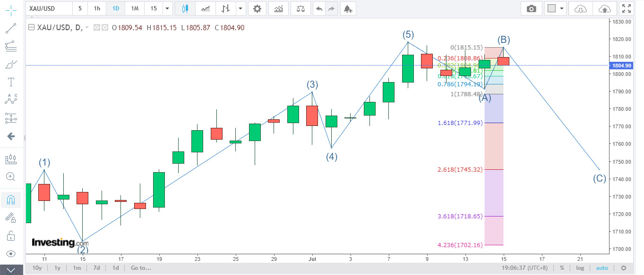Switch to 15 minute interval
Screen dimensions: 644x275
(x=154, y=8)
